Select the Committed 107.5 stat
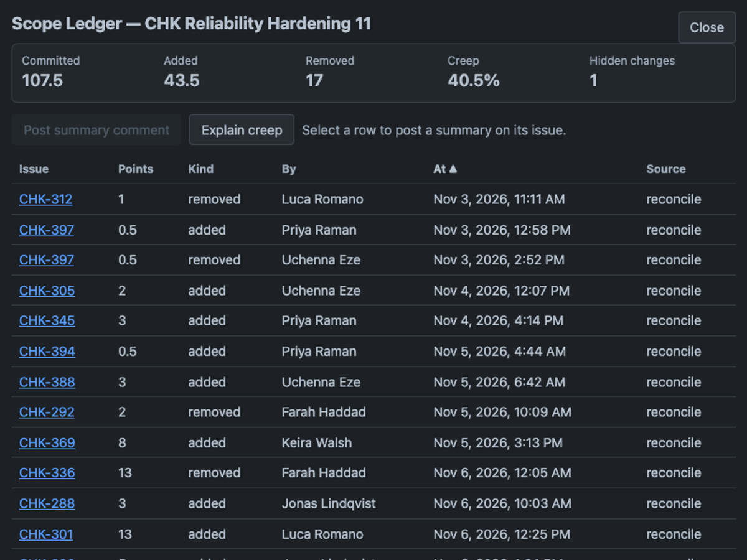747x560 pixels. click(51, 72)
